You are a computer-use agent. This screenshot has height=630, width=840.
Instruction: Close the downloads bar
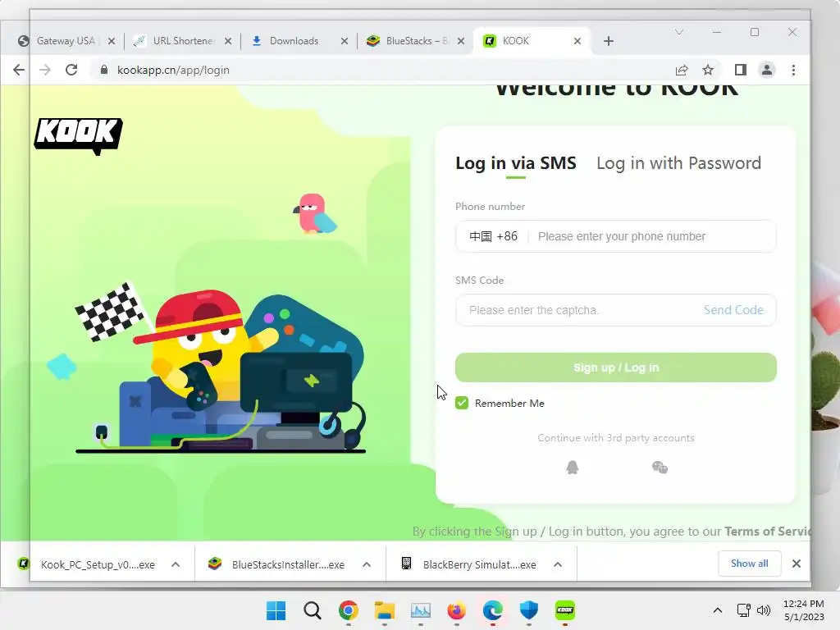(x=797, y=564)
